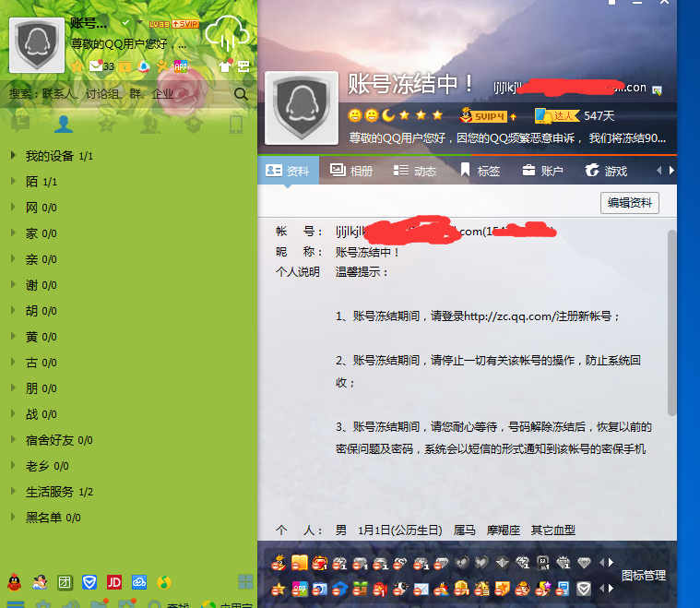Open the QQ wallet icon
This screenshot has height=608, width=700.
(x=125, y=67)
